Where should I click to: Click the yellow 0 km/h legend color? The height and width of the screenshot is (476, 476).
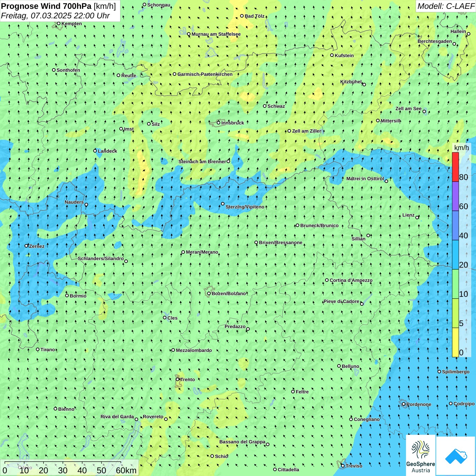(455, 342)
